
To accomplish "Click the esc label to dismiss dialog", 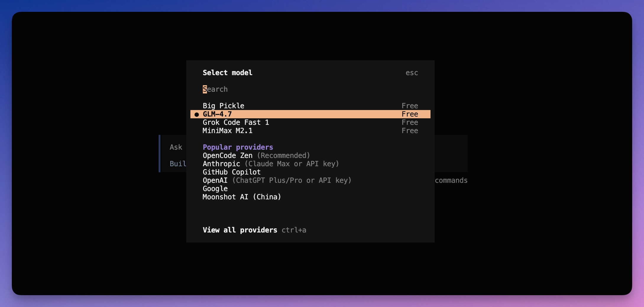I will [x=412, y=72].
